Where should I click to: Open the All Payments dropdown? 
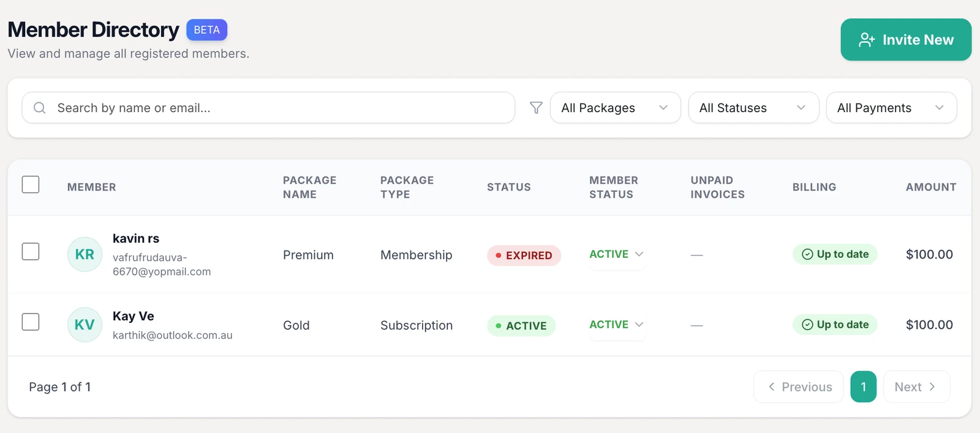tap(891, 108)
